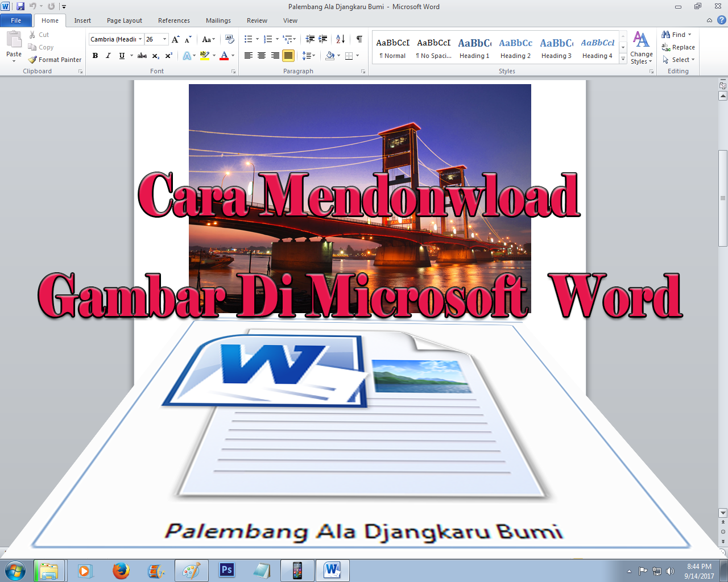728x582 pixels.
Task: Decrease paragraph indent
Action: tap(310, 39)
